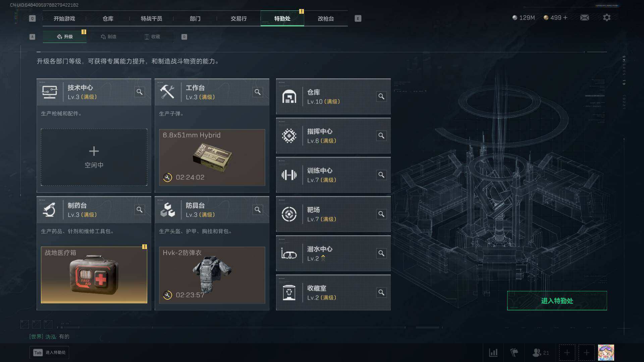This screenshot has width=644, height=362.
Task: Click the flag icon in bottom bar
Action: coord(514,353)
